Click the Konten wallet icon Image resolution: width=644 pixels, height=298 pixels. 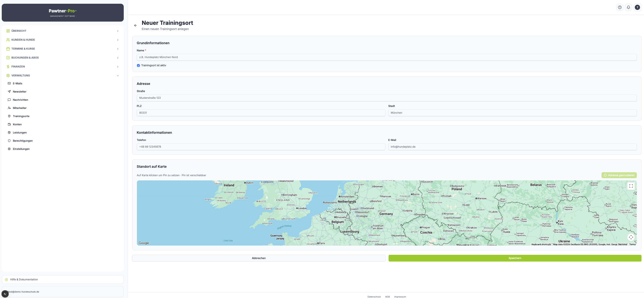9,125
